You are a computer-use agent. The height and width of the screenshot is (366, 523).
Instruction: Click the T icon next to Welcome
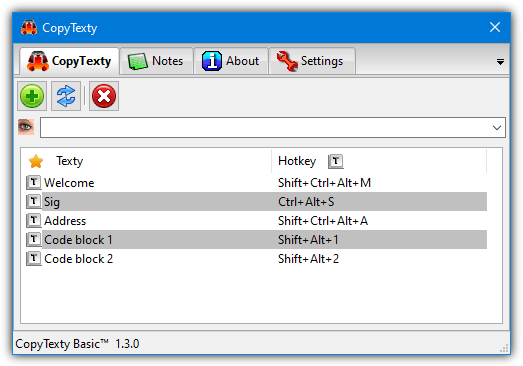tap(33, 182)
